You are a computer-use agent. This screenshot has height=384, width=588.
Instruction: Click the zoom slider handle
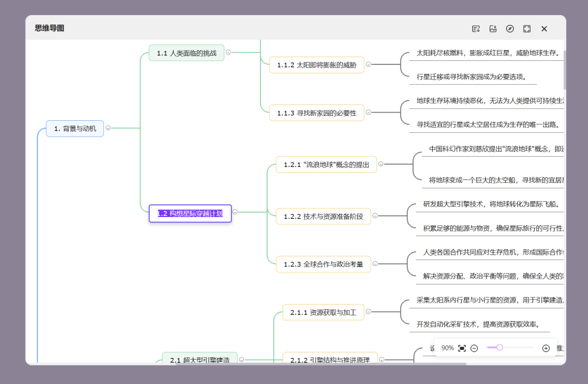coord(499,348)
